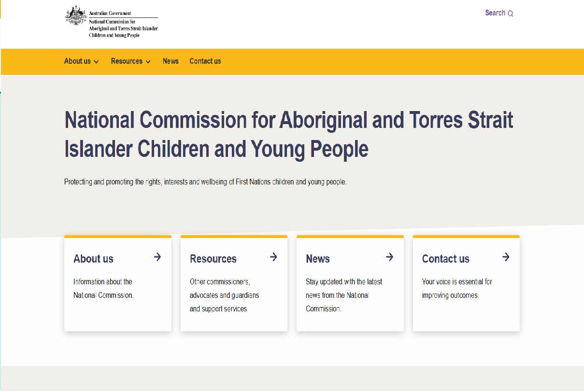Click the arrow icon on the News card

tap(389, 257)
